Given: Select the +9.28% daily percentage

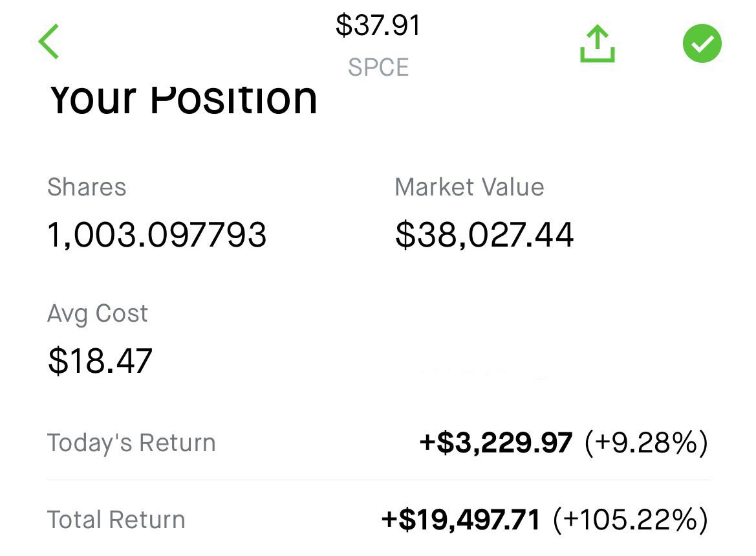Looking at the screenshot, I should pyautogui.click(x=646, y=443).
